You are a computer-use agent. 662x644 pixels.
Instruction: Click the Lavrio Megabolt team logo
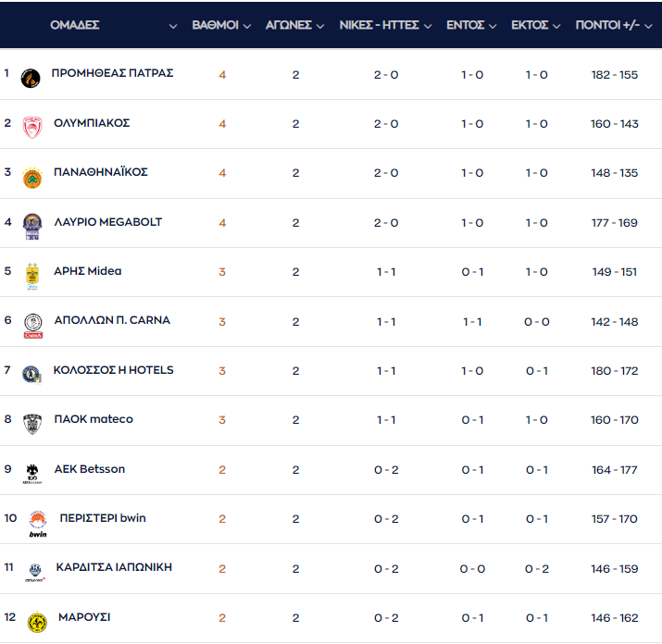pos(32,227)
